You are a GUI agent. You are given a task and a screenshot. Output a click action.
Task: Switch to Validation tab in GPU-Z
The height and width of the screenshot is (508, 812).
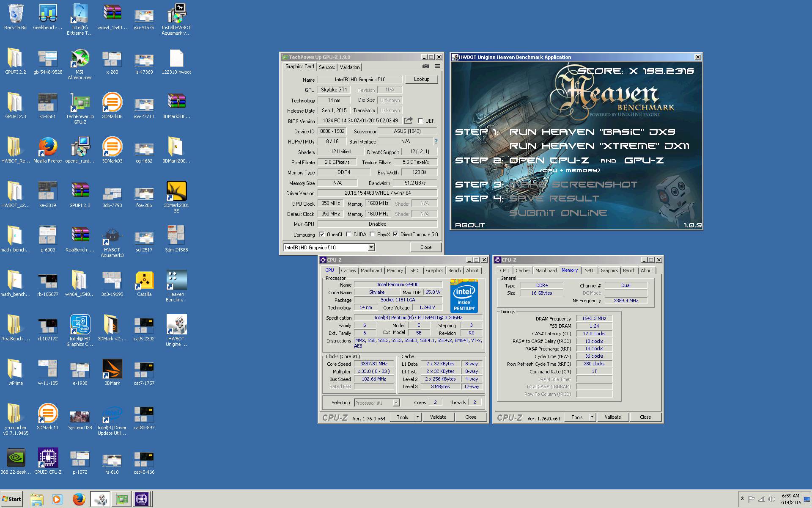(350, 67)
